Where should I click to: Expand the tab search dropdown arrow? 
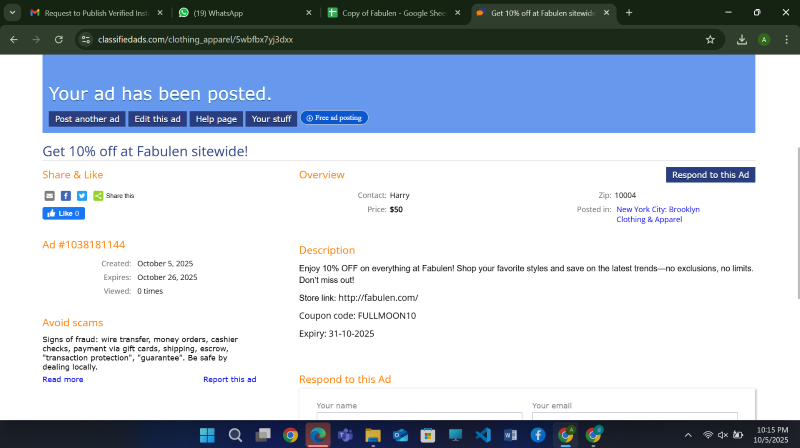point(12,13)
